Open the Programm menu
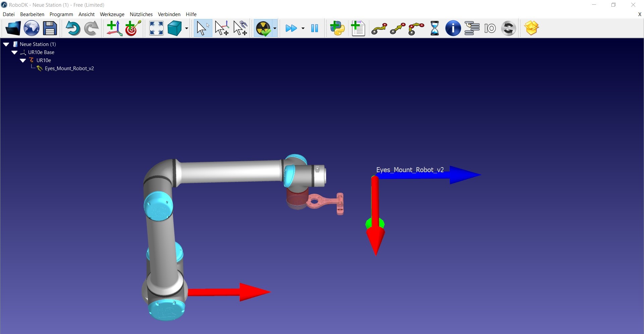644x334 pixels. click(61, 14)
